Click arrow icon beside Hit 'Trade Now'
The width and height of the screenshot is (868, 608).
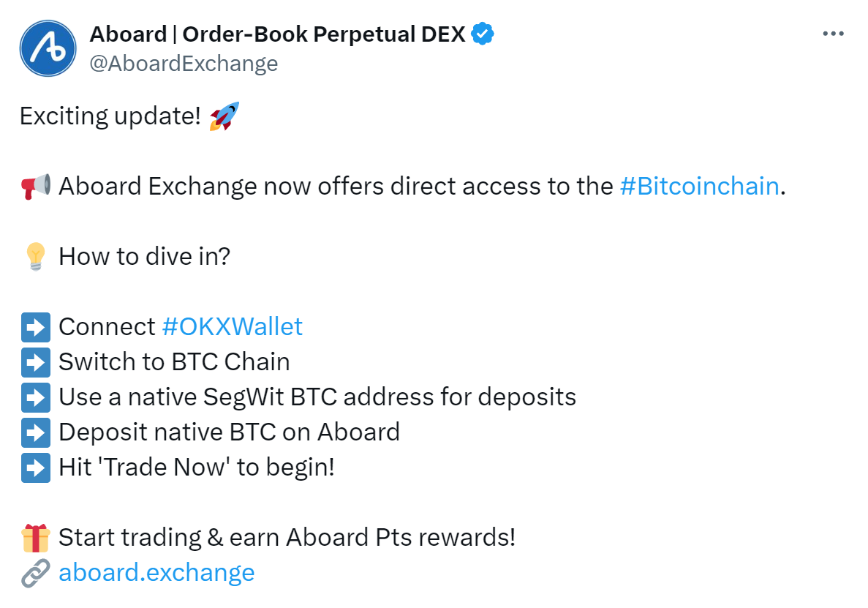pyautogui.click(x=35, y=468)
